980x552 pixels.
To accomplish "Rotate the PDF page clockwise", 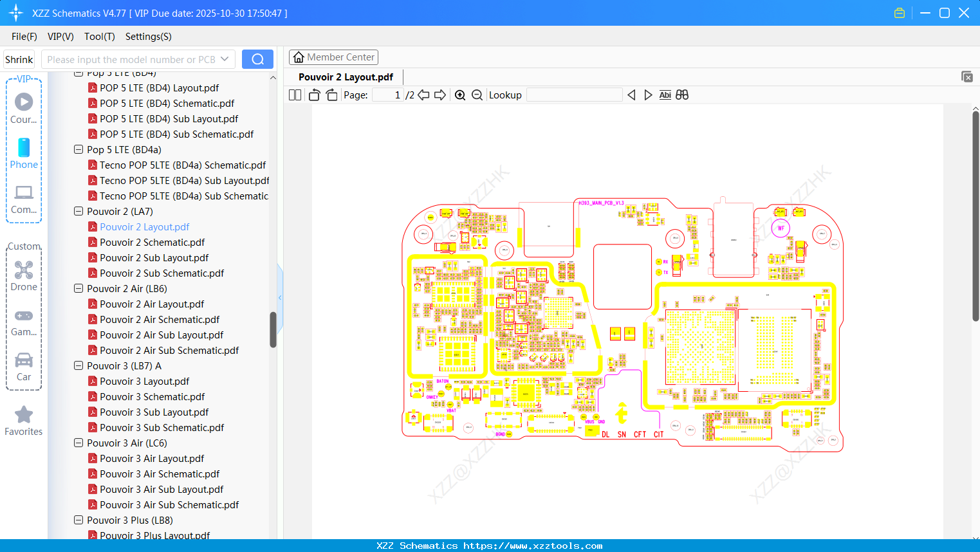I will 331,95.
